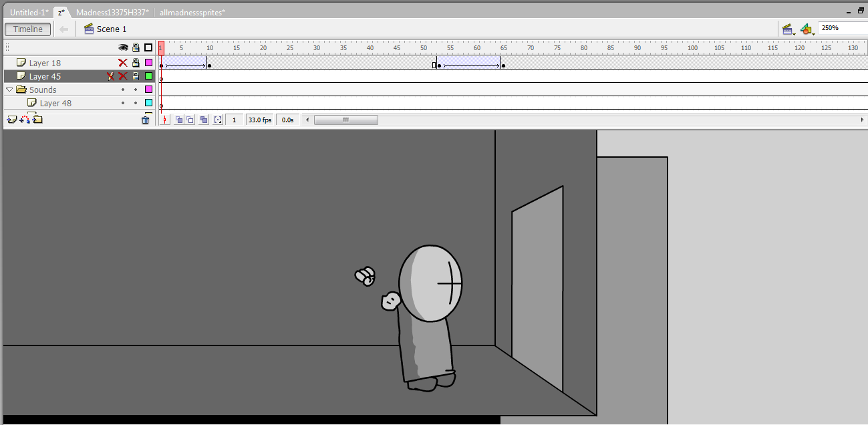Click Layer 18 magenta outline color swatch
Image resolution: width=868 pixels, height=425 pixels.
coord(148,63)
